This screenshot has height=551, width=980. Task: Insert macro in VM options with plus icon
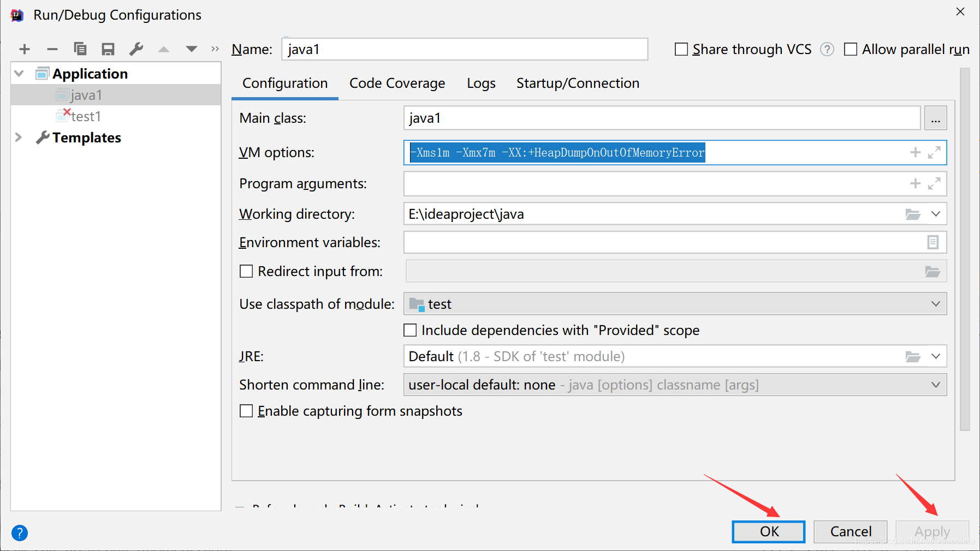click(x=916, y=153)
